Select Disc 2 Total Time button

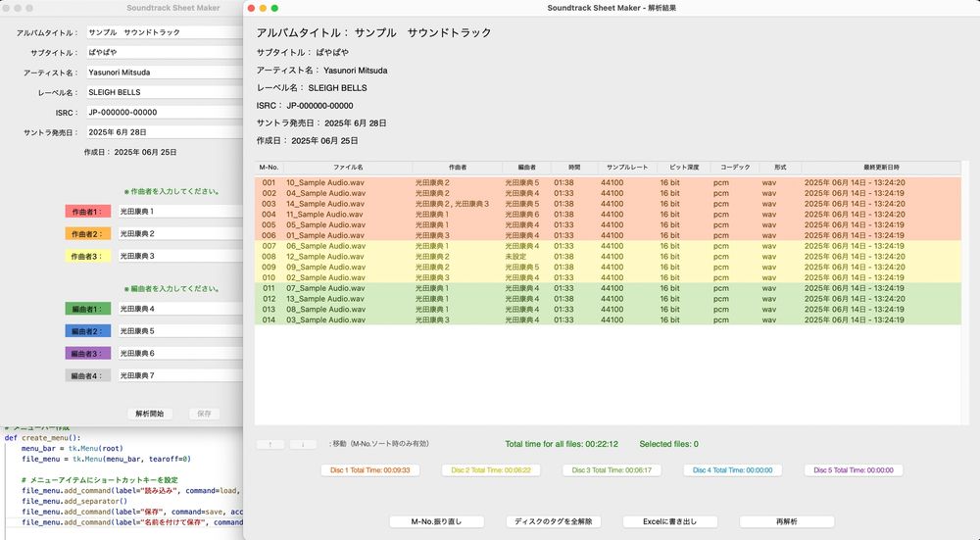[x=491, y=470]
